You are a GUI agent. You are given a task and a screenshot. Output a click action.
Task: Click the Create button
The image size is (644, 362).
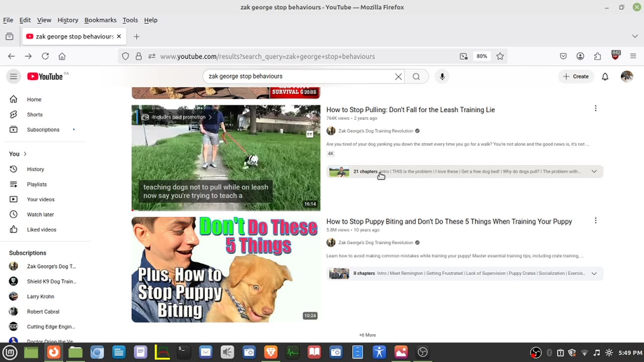576,76
